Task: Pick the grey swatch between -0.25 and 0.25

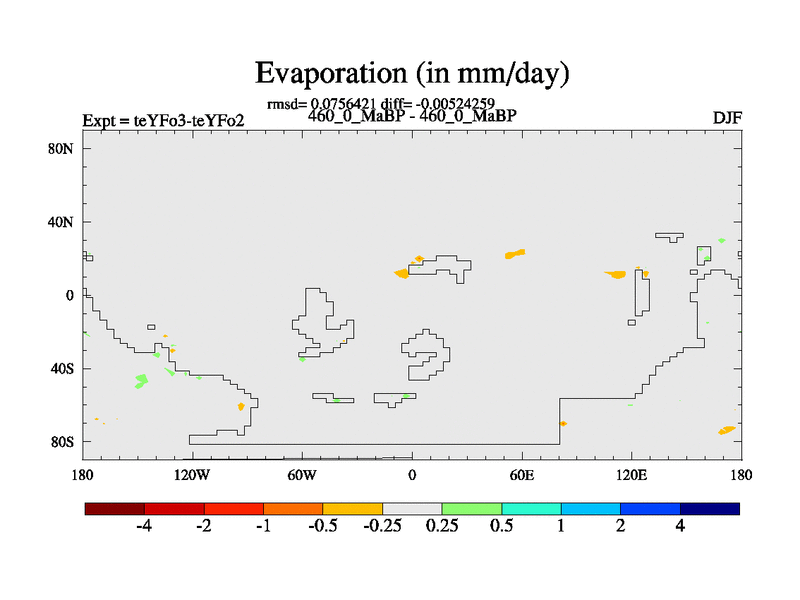Action: click(412, 509)
